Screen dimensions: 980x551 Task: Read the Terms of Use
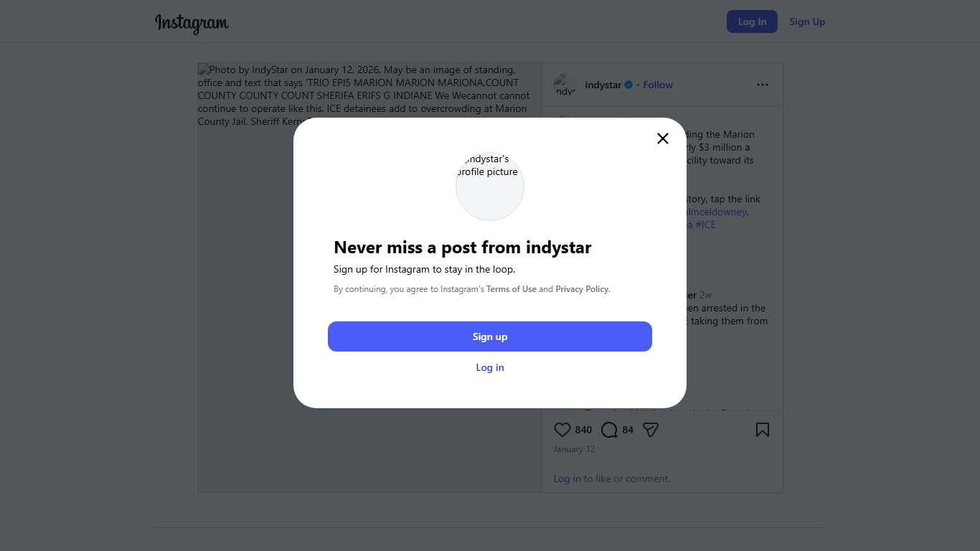511,289
